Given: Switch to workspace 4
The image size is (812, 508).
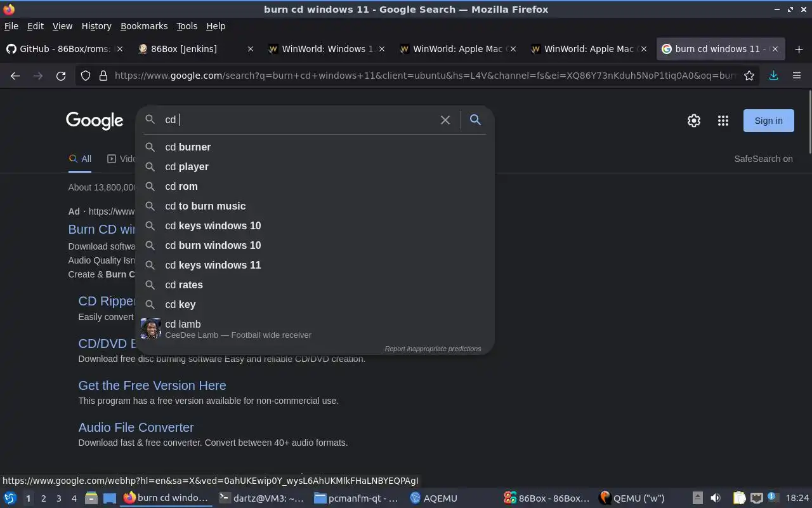Looking at the screenshot, I should tap(74, 498).
